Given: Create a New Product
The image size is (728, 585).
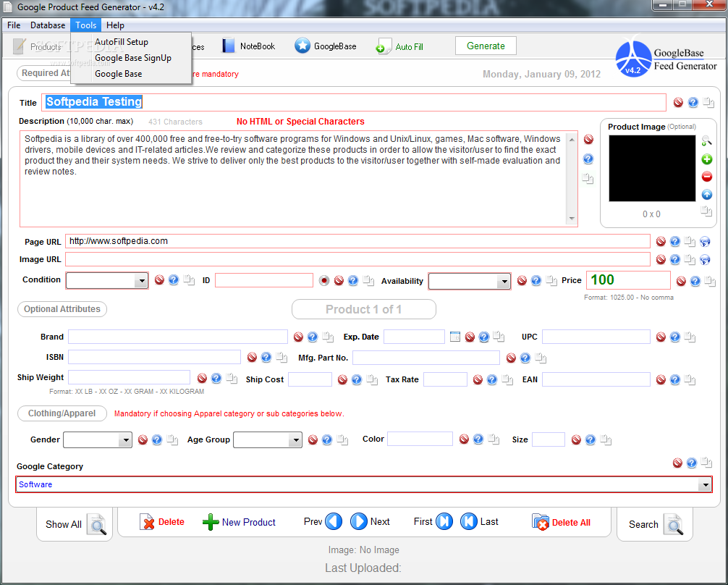Looking at the screenshot, I should click(239, 522).
